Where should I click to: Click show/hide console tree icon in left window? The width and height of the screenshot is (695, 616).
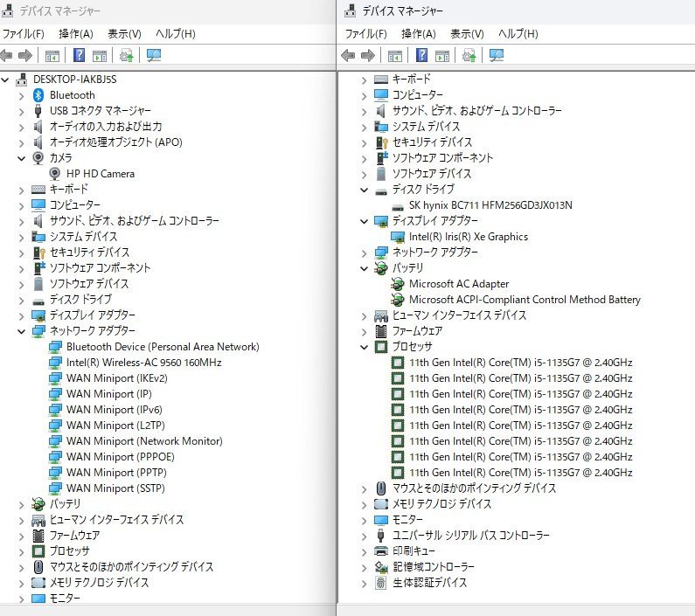(x=52, y=56)
